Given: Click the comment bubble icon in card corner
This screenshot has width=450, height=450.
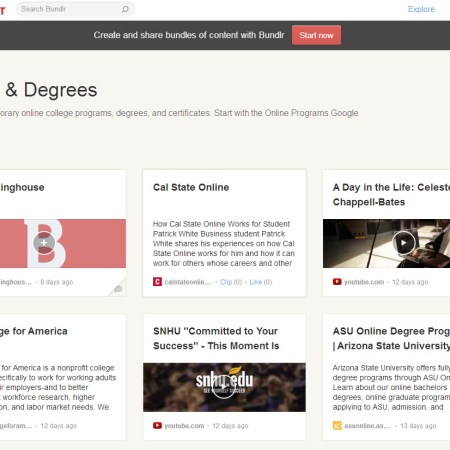Looking at the screenshot, I should point(118,289).
